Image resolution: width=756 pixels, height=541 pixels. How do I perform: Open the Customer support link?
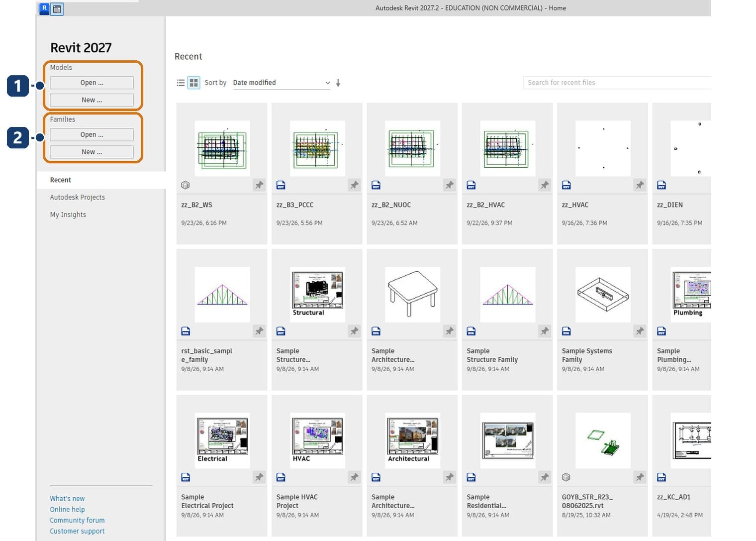pyautogui.click(x=77, y=532)
